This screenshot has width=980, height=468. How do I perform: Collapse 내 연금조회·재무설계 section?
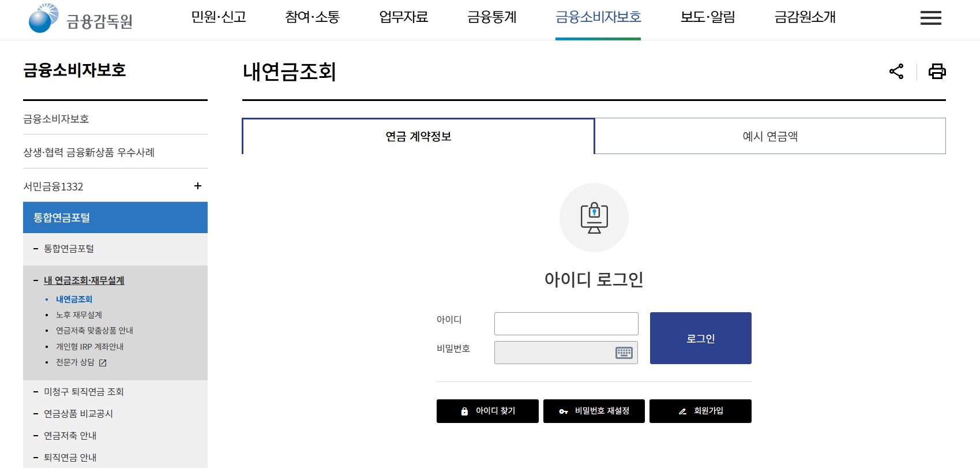click(x=84, y=280)
